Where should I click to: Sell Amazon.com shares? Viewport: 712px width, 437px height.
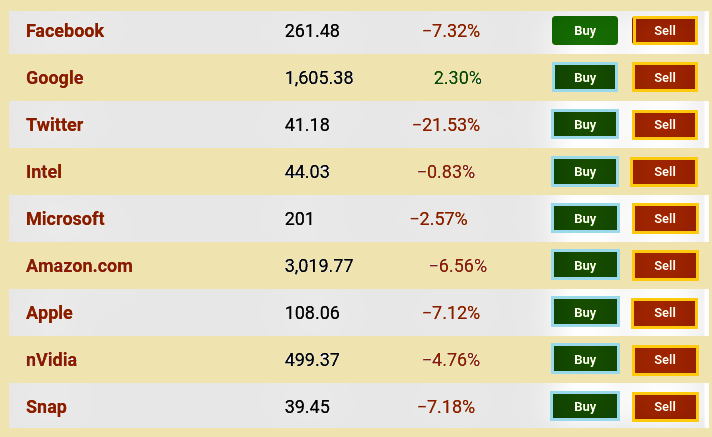point(665,265)
